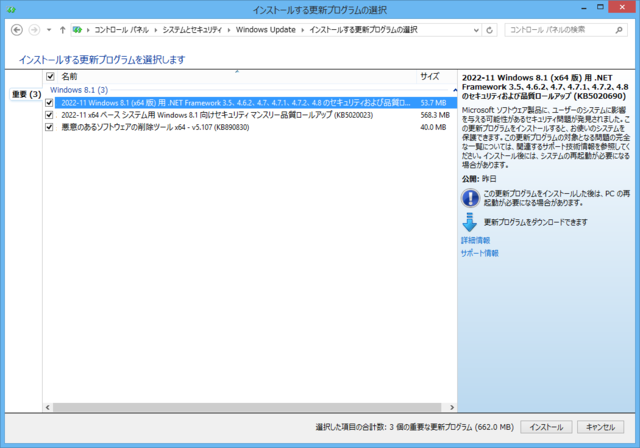Viewport: 640px width, 448px height.
Task: Click the horizontal scrollbar thumb
Action: pos(247,407)
